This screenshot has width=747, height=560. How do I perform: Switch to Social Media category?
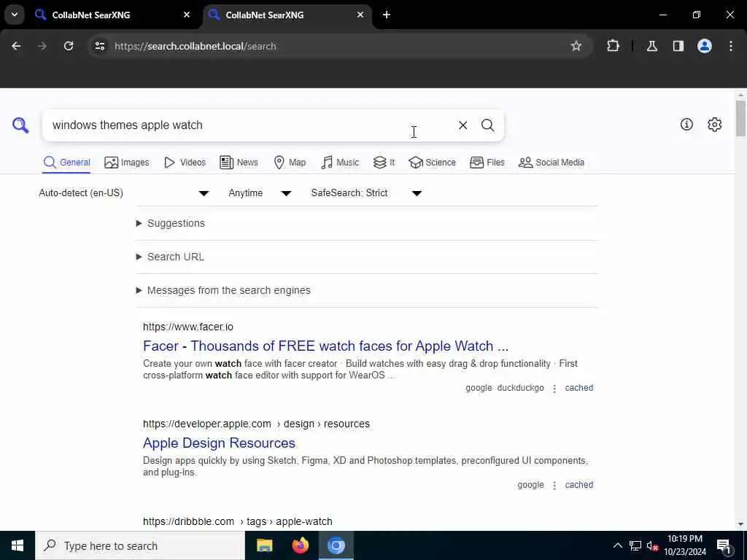tap(551, 163)
